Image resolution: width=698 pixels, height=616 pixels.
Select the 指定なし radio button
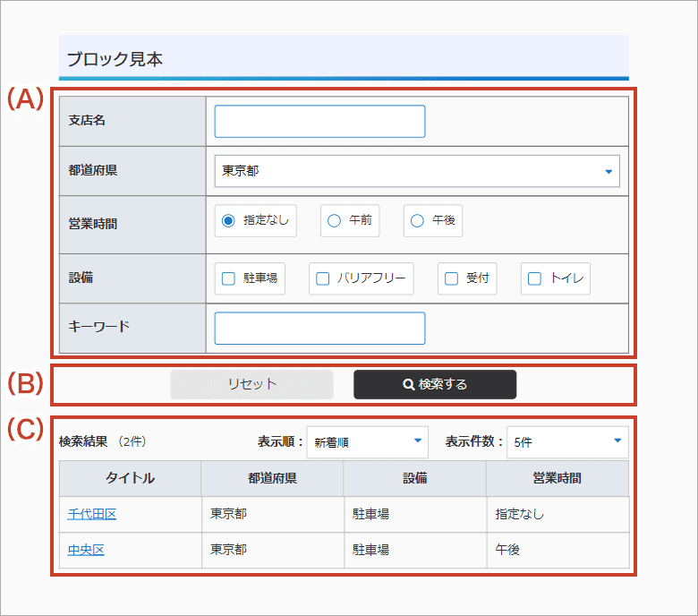228,220
